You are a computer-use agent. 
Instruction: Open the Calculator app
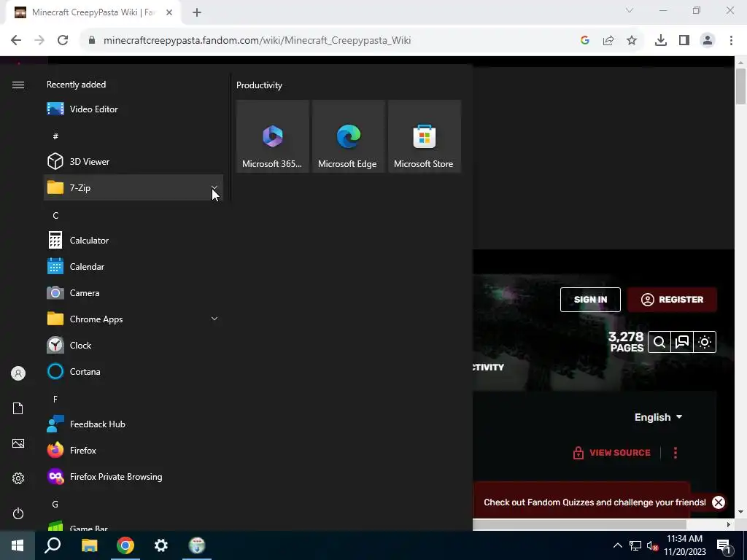[x=133, y=241]
